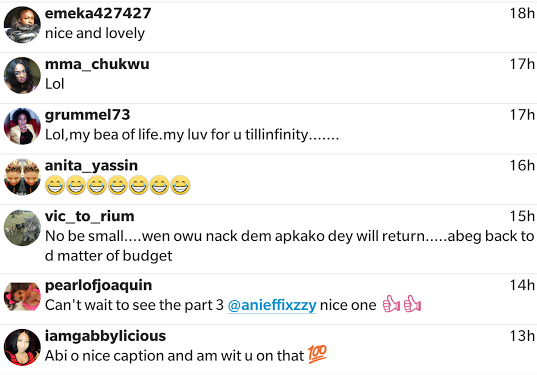537x375 pixels.
Task: Click the 18h timestamp
Action: pyautogui.click(x=522, y=13)
